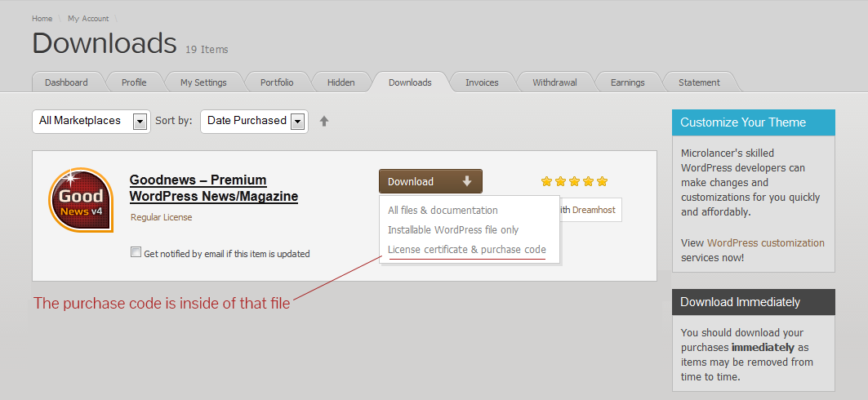
Task: Select All files & documentation option
Action: point(443,210)
